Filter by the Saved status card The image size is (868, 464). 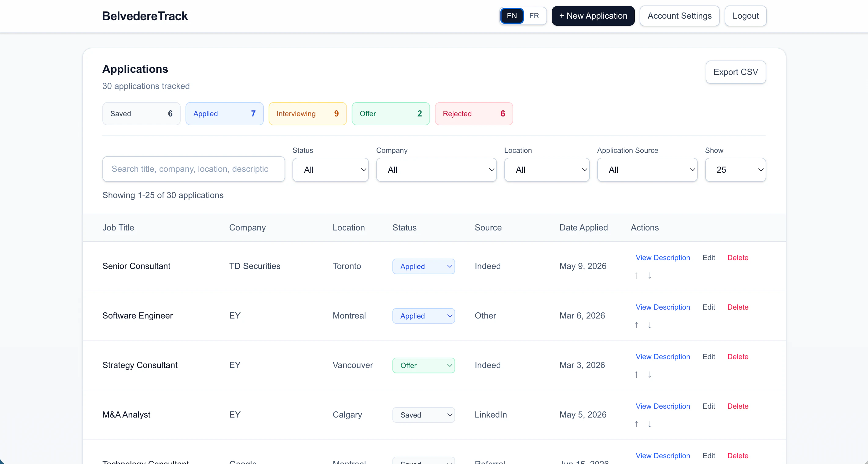(142, 114)
